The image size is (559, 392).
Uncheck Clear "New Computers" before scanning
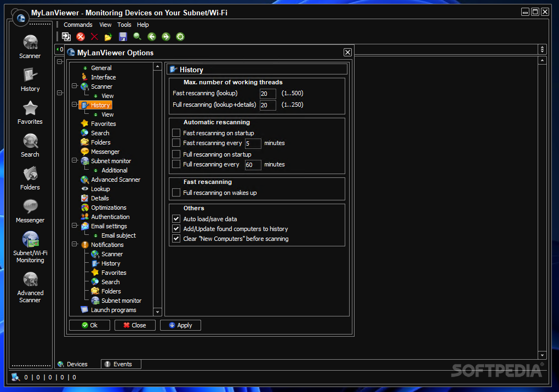(176, 239)
